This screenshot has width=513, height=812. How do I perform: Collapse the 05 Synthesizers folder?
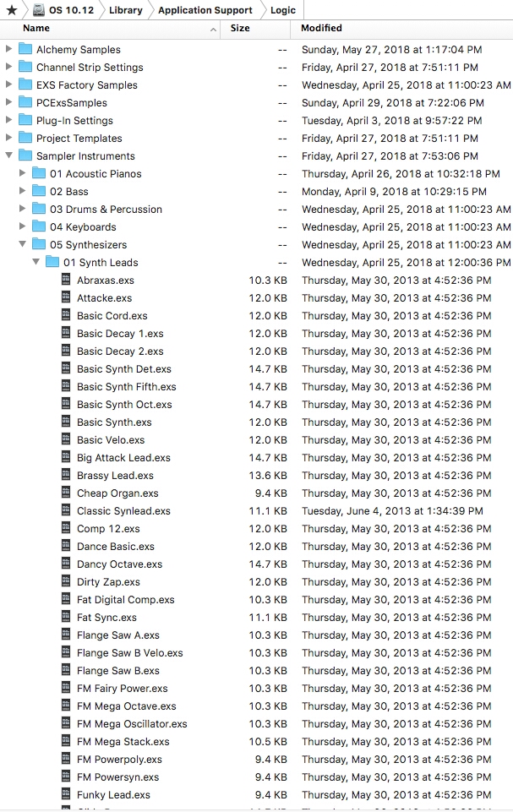(x=22, y=244)
